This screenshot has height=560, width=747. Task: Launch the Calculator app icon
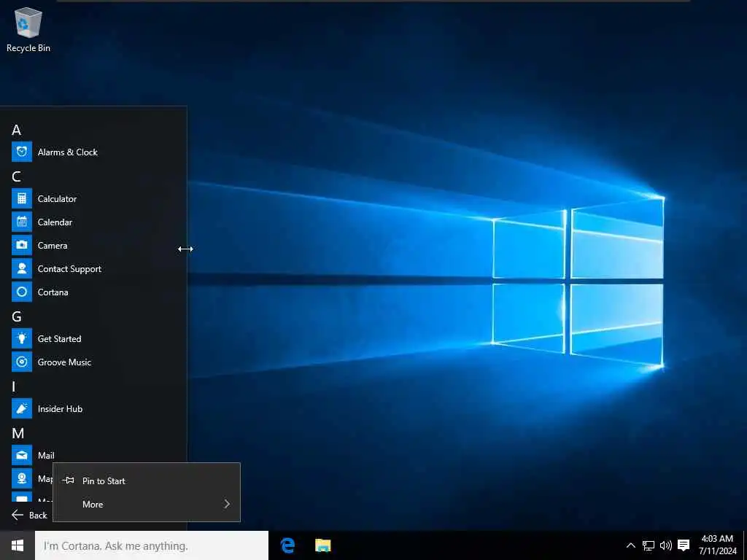coord(22,198)
